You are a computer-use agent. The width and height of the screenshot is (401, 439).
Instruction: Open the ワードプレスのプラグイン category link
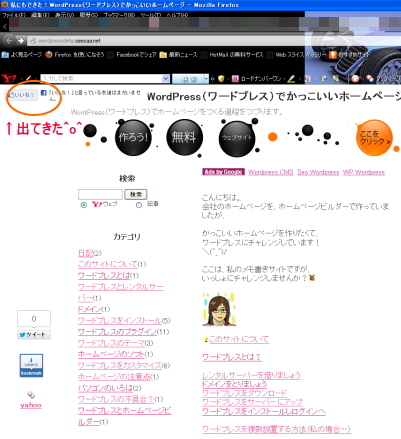click(117, 332)
